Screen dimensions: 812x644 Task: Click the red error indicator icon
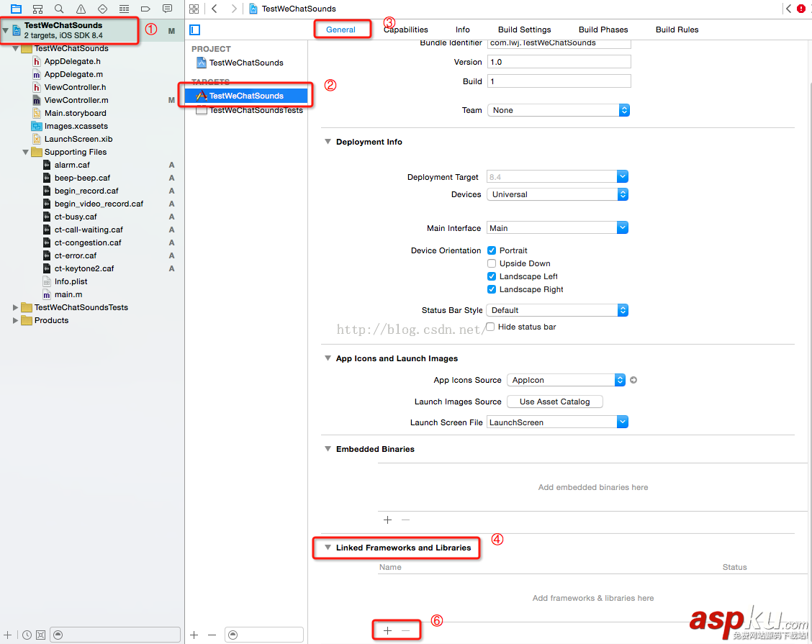[x=801, y=9]
